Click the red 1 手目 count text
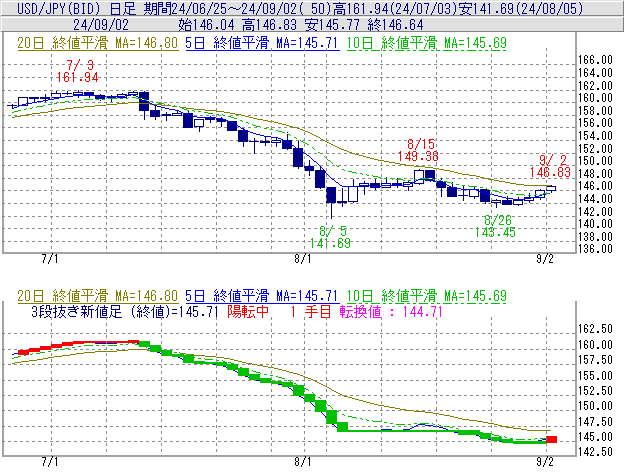This screenshot has width=624, height=475. tap(311, 311)
